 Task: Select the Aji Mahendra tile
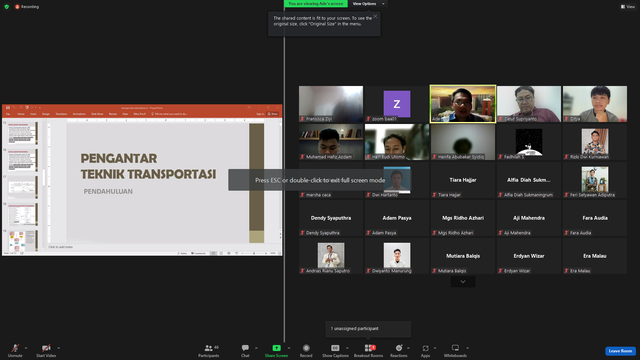pyautogui.click(x=529, y=218)
